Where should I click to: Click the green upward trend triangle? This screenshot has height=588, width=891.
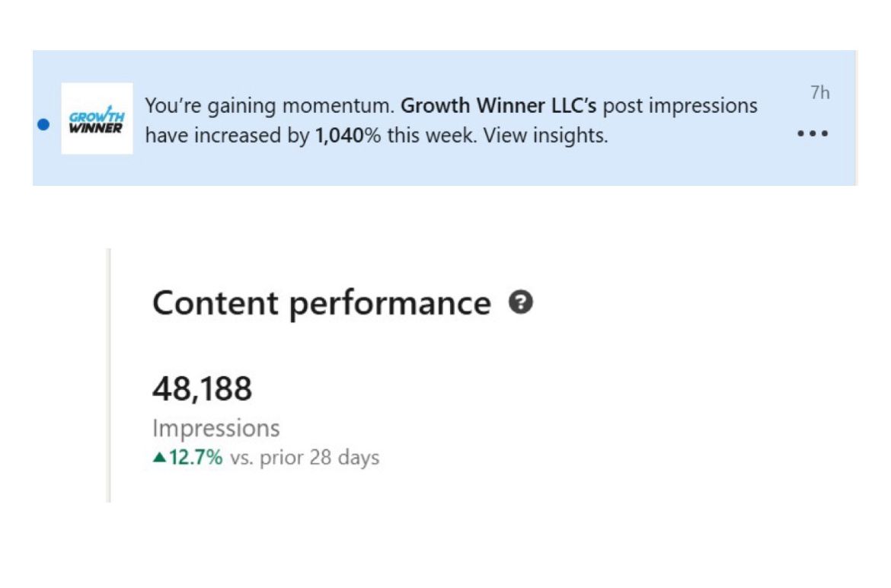coord(159,458)
